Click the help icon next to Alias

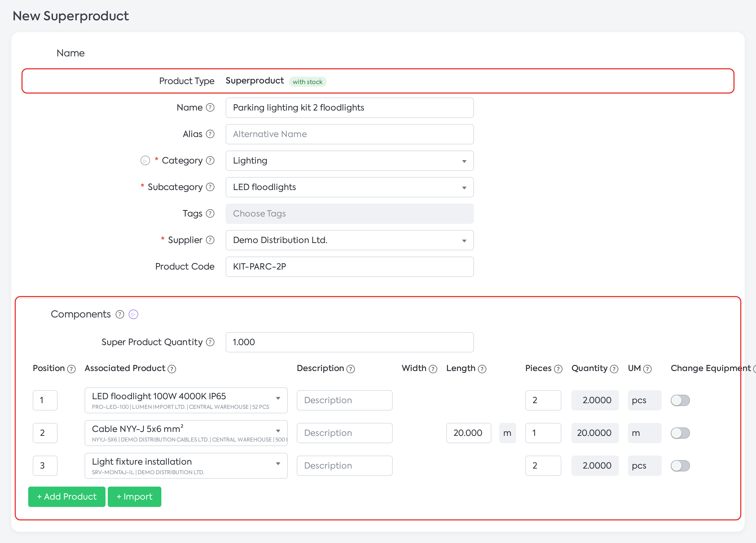210,134
